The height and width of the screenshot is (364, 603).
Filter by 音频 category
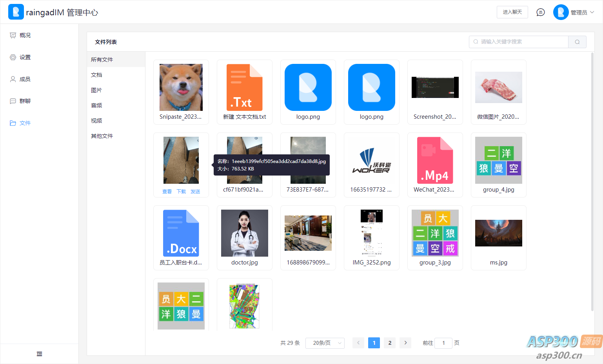tap(116, 105)
